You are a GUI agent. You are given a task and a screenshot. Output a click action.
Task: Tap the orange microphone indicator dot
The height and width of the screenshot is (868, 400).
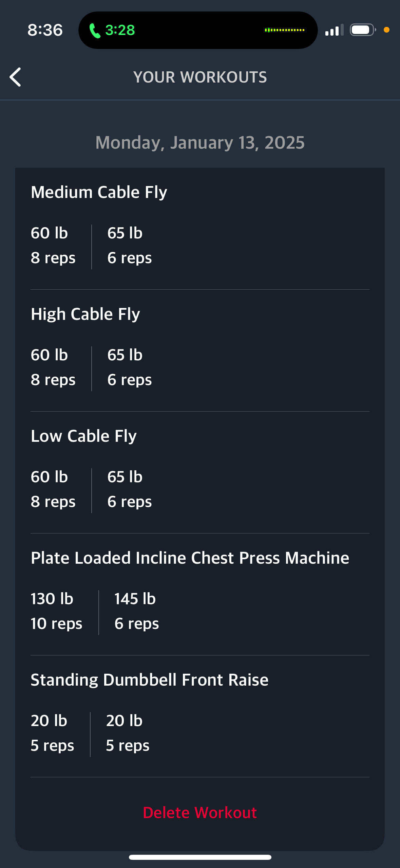point(386,30)
